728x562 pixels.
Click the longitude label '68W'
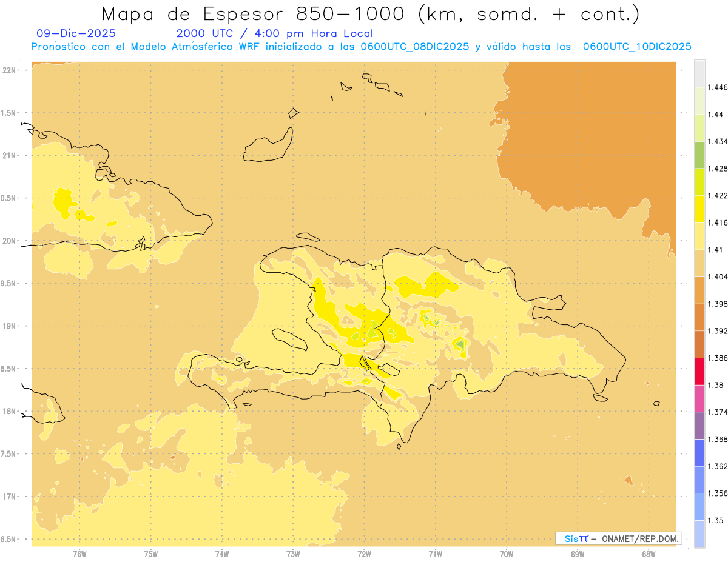point(649,554)
